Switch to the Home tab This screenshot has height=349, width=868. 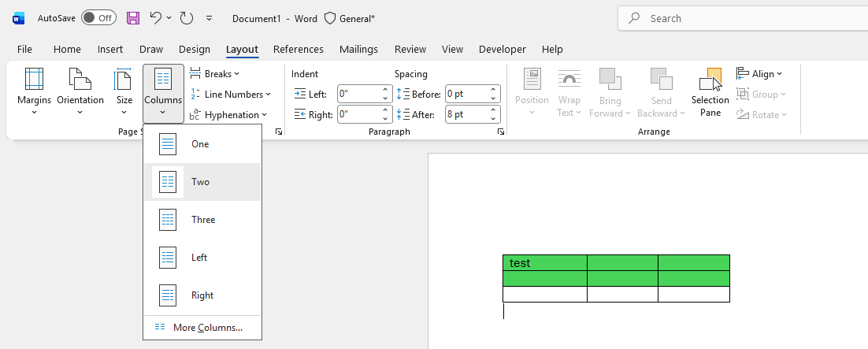67,50
